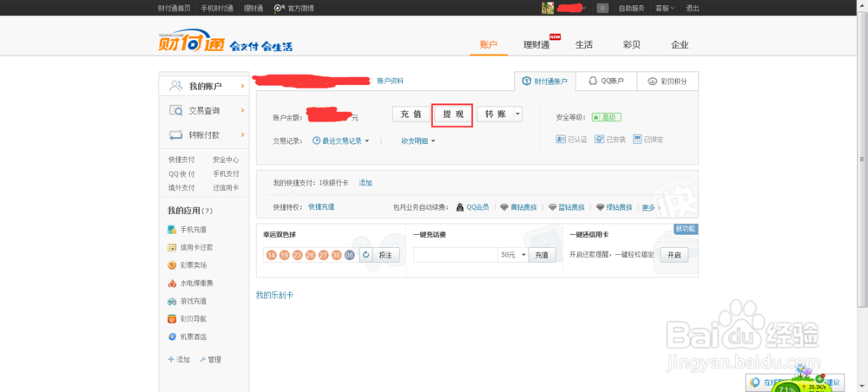Click the 机票酒店 app icon in sidebar
Viewport: 868px width, 392px height.
pyautogui.click(x=172, y=336)
